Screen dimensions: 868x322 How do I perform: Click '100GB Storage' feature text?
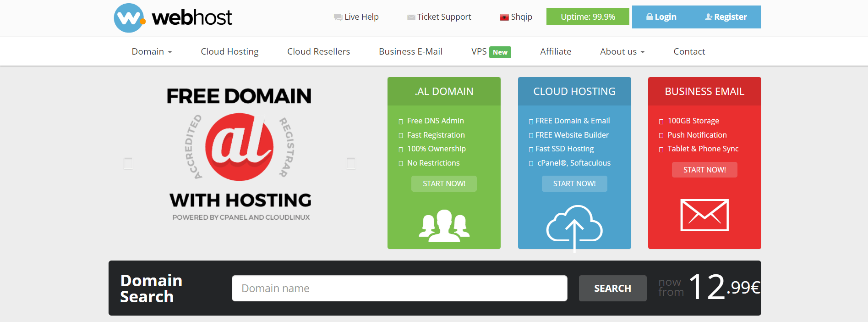693,121
